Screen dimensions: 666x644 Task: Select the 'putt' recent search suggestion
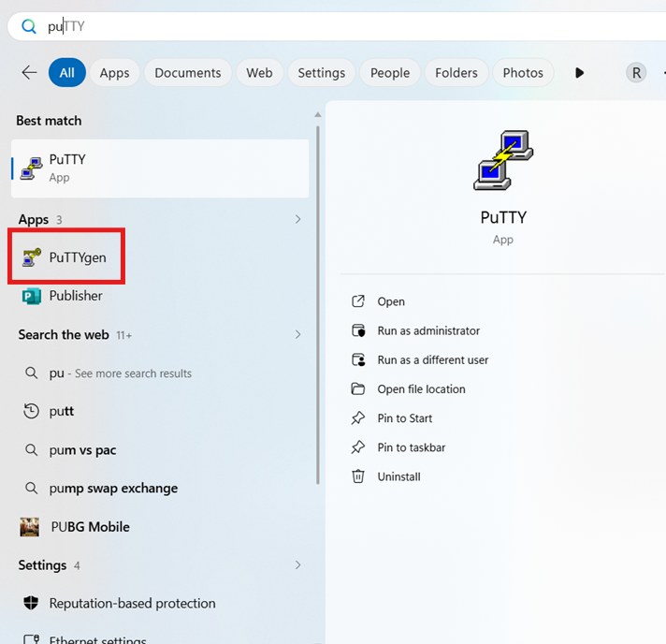pos(160,411)
